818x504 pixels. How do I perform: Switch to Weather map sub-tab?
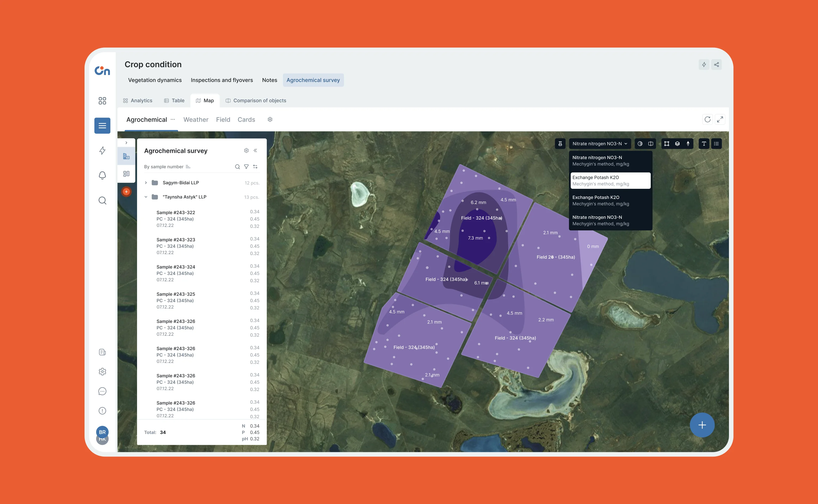(196, 119)
